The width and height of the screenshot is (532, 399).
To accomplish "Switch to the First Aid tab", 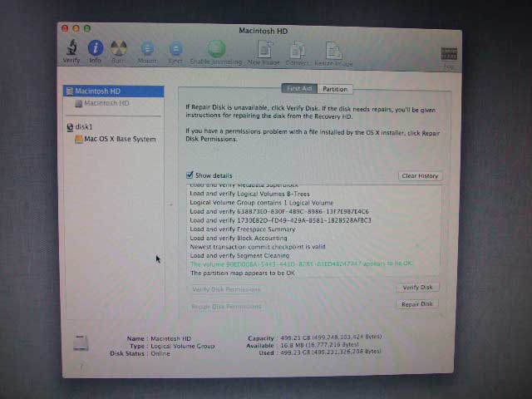I will (299, 89).
